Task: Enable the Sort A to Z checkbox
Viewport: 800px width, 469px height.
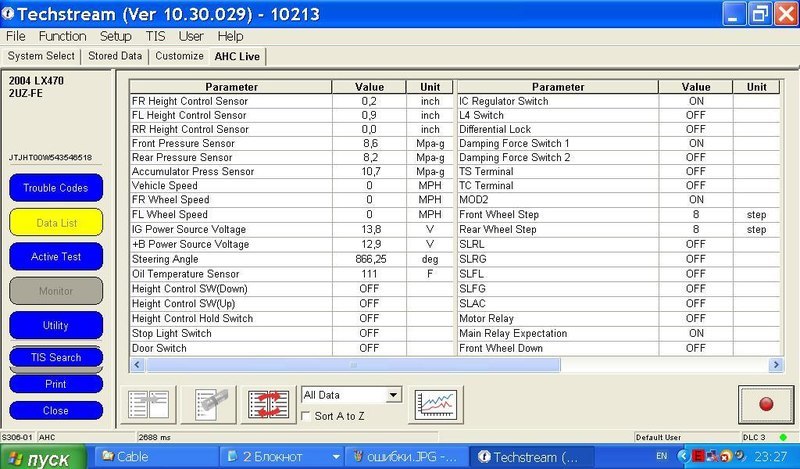Action: click(x=308, y=415)
